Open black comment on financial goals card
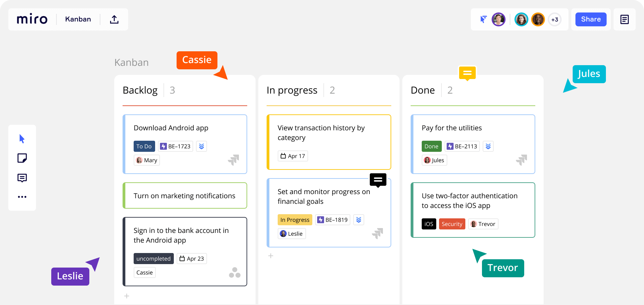This screenshot has height=305, width=644. pyautogui.click(x=378, y=180)
